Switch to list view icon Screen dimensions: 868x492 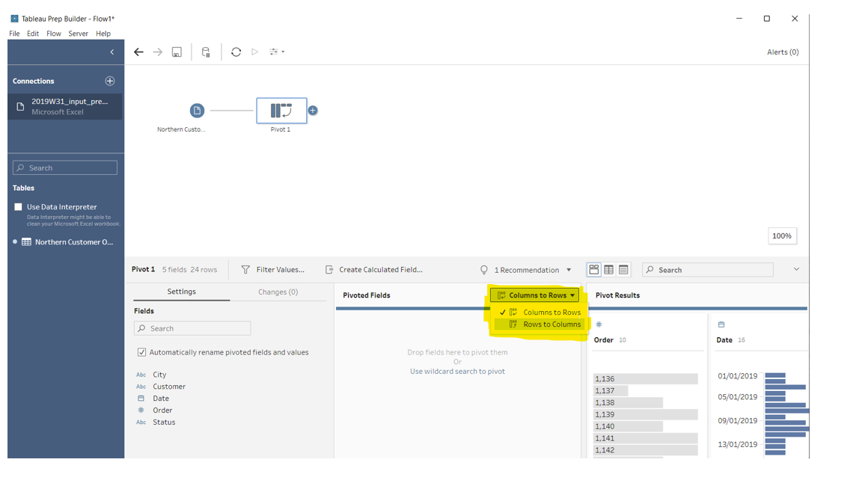[x=624, y=269]
